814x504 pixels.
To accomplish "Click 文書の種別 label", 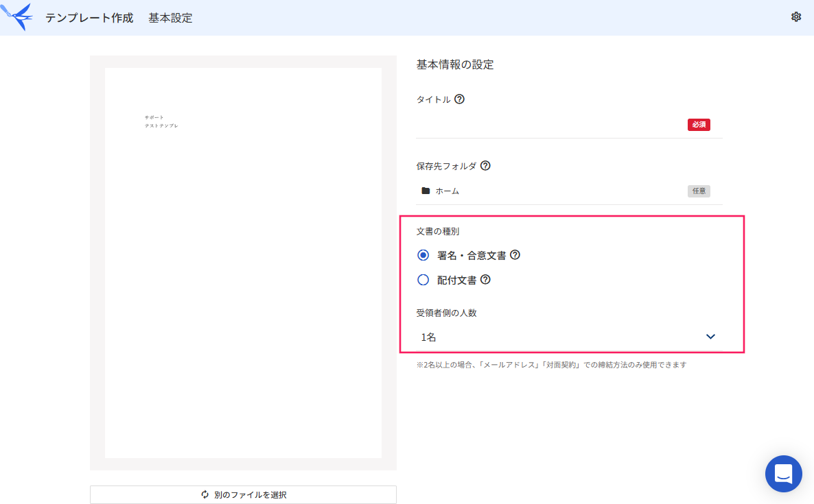I will click(438, 231).
